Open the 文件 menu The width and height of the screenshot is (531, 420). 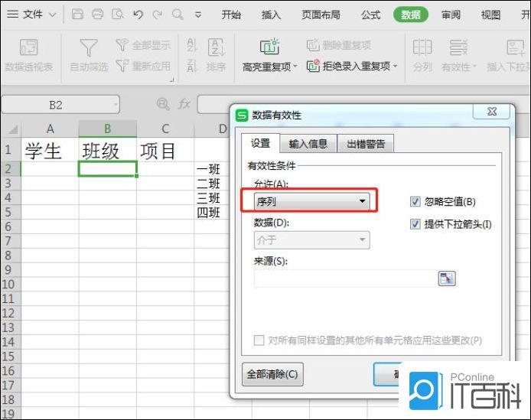[x=32, y=15]
